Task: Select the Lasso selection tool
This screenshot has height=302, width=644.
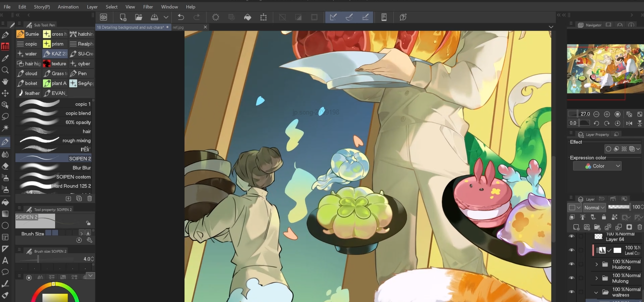Action: 5,116
